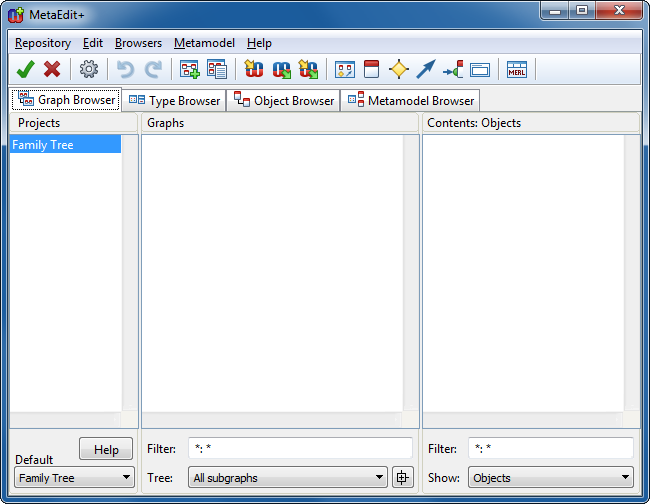Screen dimensions: 650x504
Task: Open the Graph Tool icon
Action: (344, 69)
